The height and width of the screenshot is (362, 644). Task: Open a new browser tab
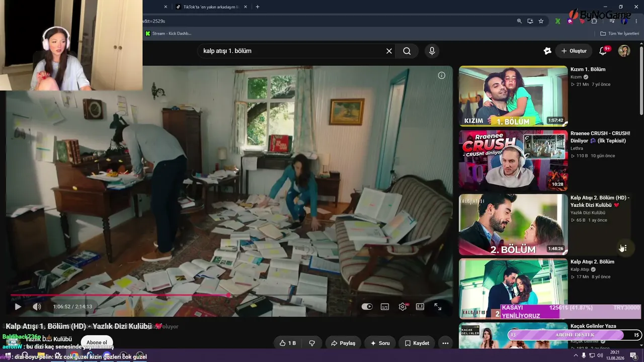pos(258,7)
